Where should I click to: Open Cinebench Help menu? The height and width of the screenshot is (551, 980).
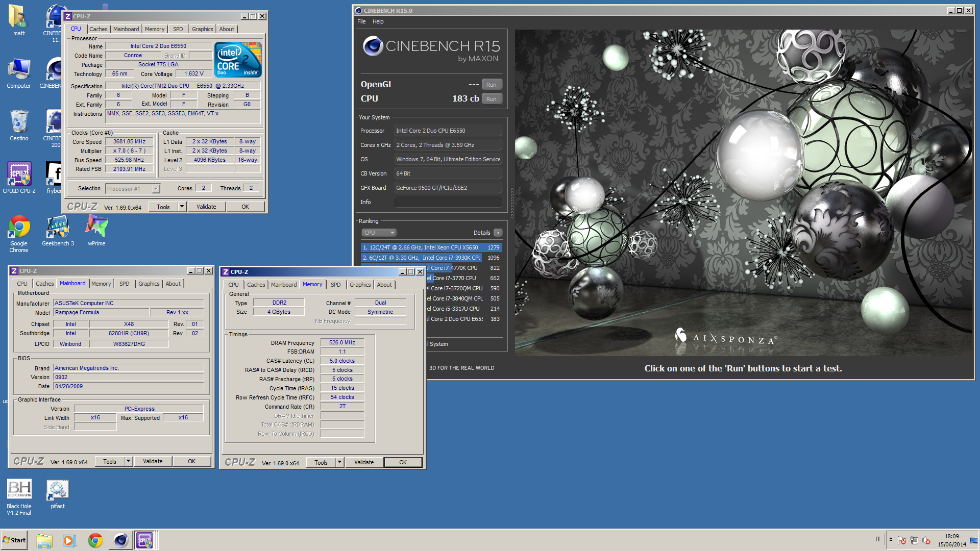[378, 21]
